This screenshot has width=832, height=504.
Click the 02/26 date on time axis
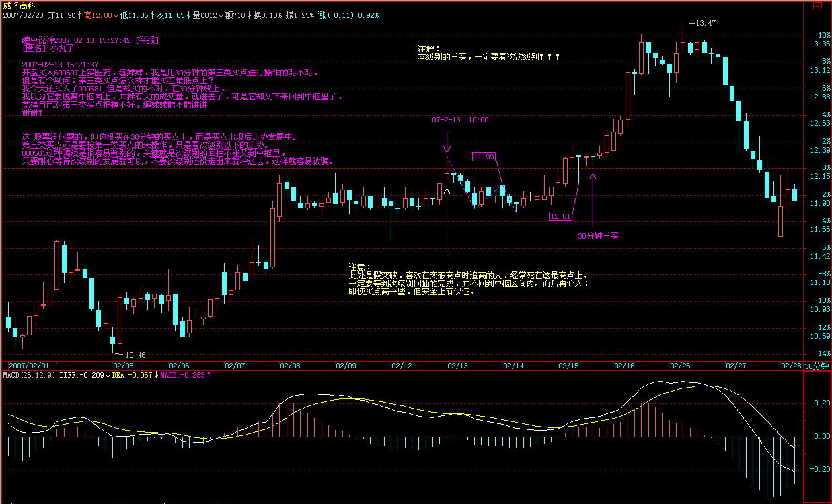tap(680, 366)
